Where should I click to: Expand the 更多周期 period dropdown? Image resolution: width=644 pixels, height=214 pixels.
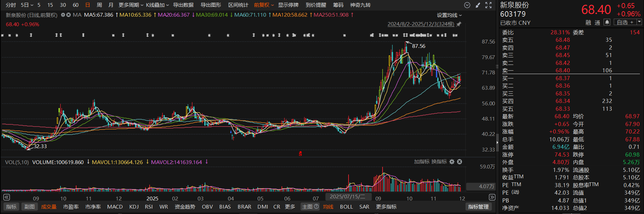[x=131, y=5]
